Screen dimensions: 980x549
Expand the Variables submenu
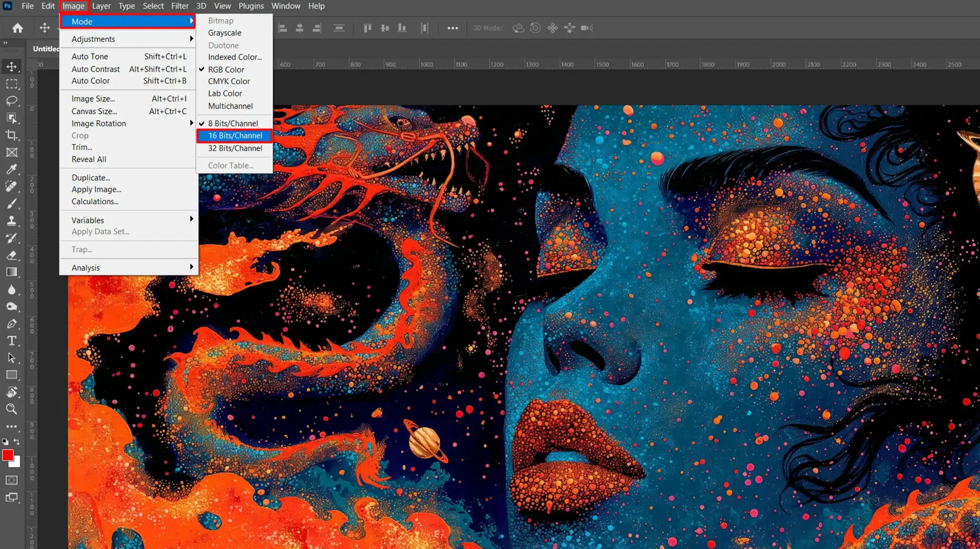[128, 220]
